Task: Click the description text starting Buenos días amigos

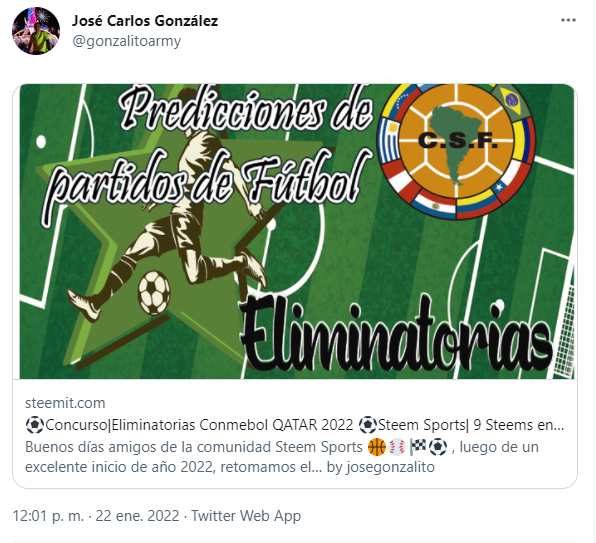Action: point(282,457)
